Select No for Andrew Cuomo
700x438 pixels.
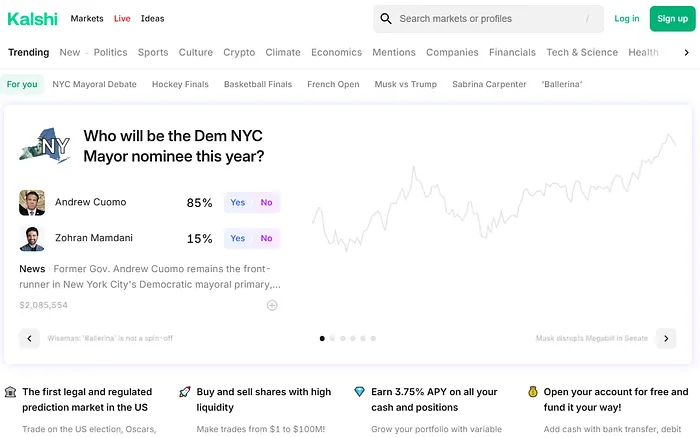266,202
